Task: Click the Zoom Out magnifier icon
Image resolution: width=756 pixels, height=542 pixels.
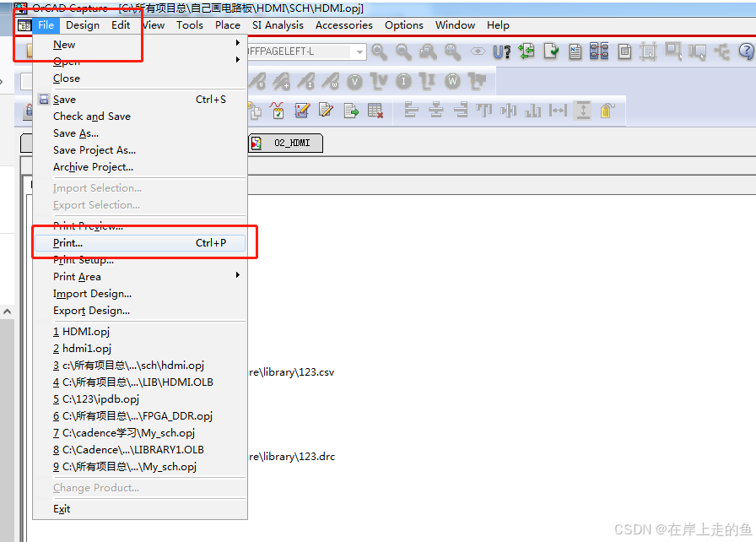Action: click(403, 51)
